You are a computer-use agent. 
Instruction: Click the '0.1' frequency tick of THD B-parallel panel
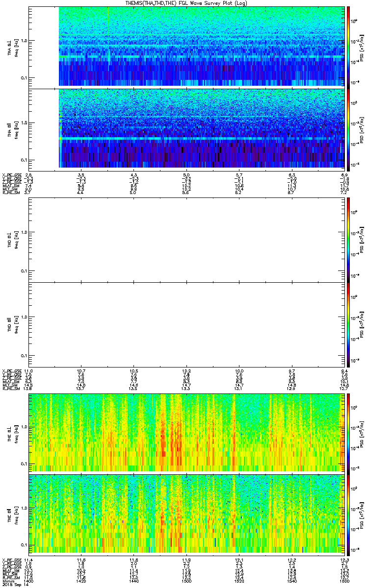(25, 355)
